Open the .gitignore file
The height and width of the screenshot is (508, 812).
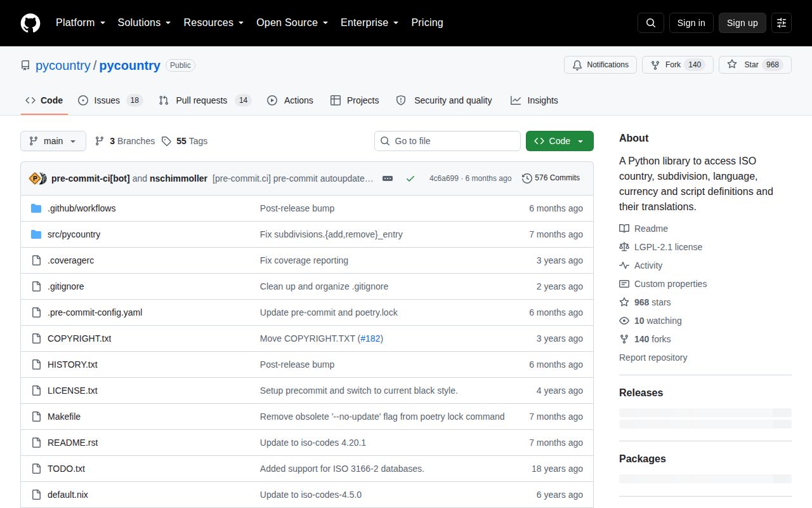pos(65,286)
